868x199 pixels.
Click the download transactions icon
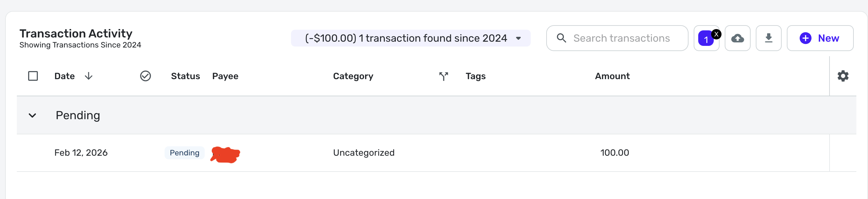point(768,38)
